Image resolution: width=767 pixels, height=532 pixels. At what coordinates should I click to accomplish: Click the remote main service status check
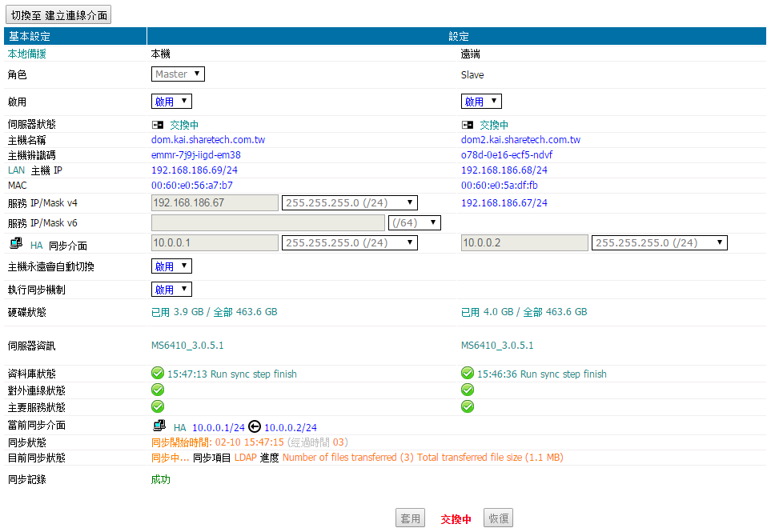coord(468,406)
